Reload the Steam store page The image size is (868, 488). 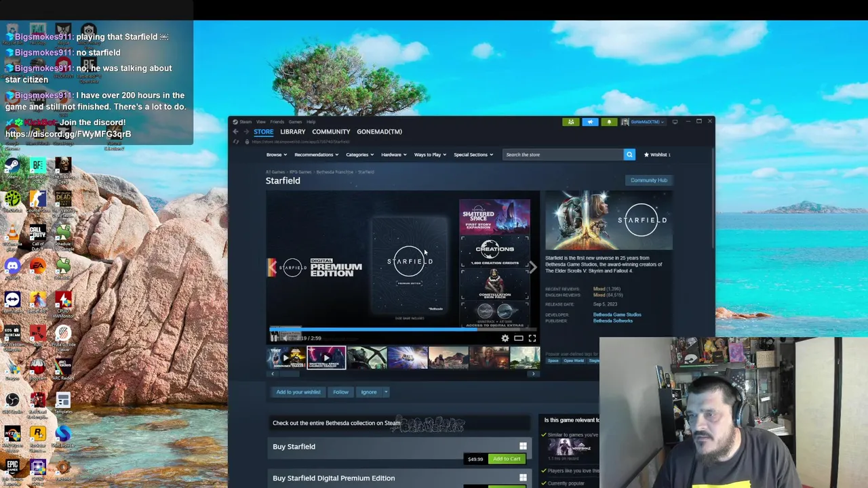[x=235, y=142]
